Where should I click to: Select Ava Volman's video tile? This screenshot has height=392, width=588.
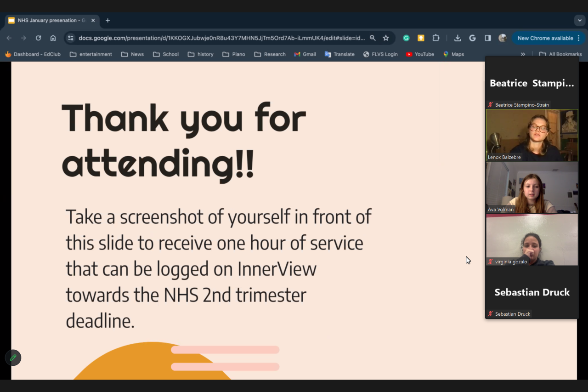(532, 187)
